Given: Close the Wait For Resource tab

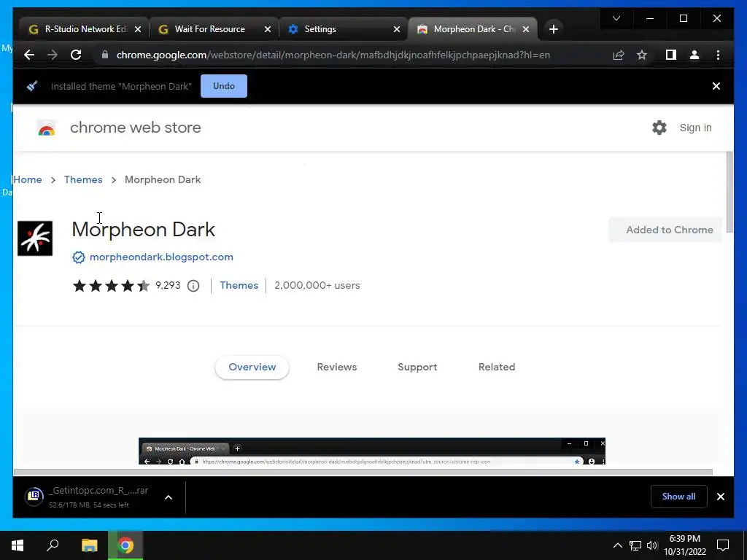Looking at the screenshot, I should pyautogui.click(x=267, y=29).
